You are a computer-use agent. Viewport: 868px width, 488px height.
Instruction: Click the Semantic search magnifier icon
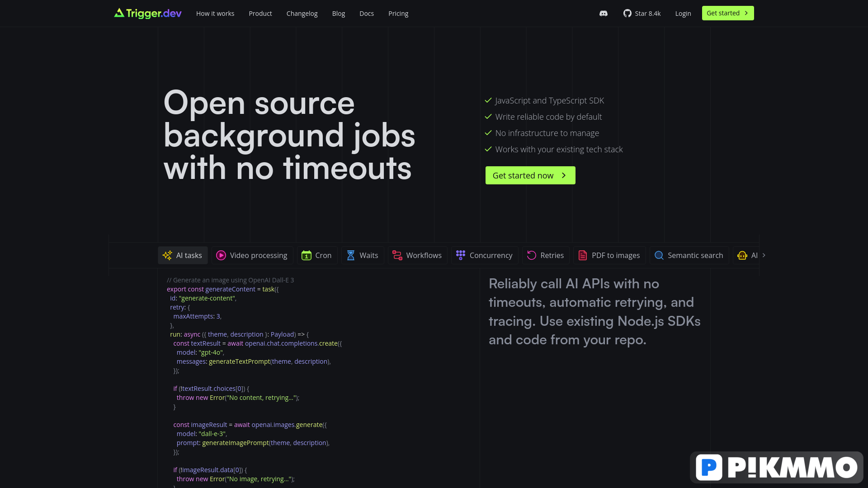659,255
